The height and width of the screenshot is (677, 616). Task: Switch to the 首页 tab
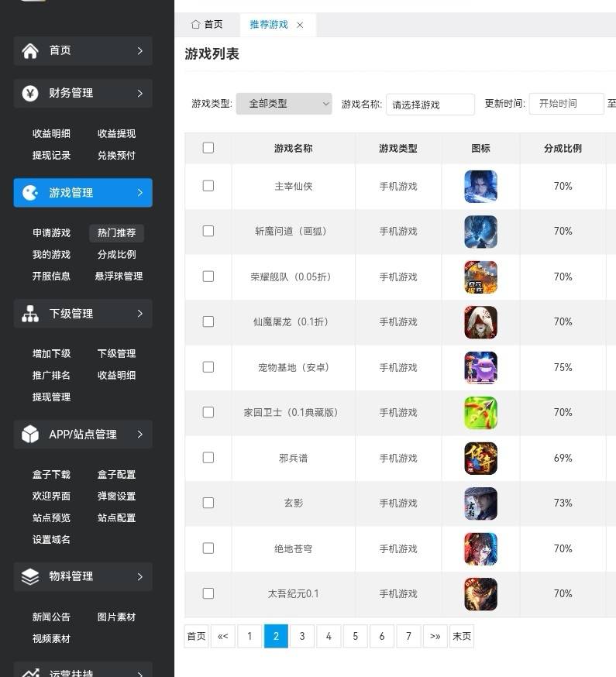click(207, 25)
